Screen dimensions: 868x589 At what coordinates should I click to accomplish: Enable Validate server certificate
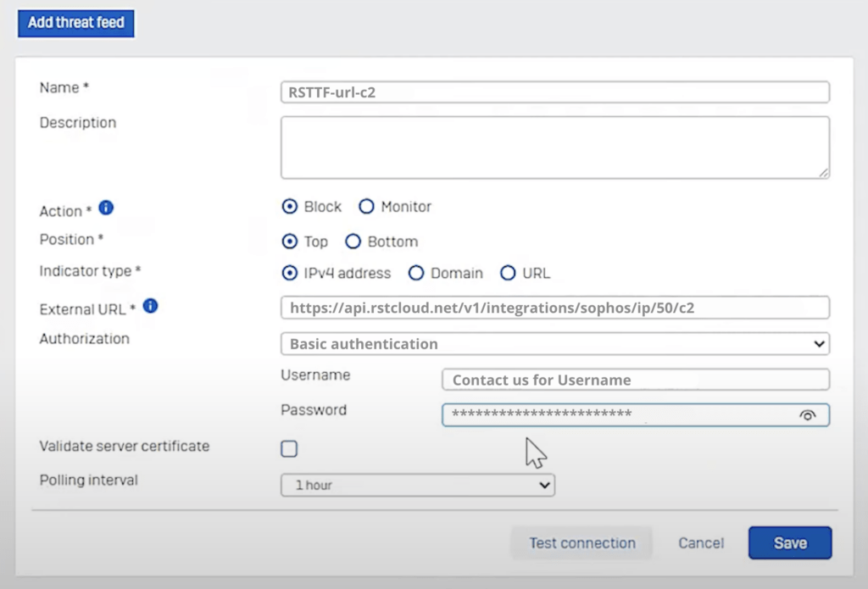[287, 448]
